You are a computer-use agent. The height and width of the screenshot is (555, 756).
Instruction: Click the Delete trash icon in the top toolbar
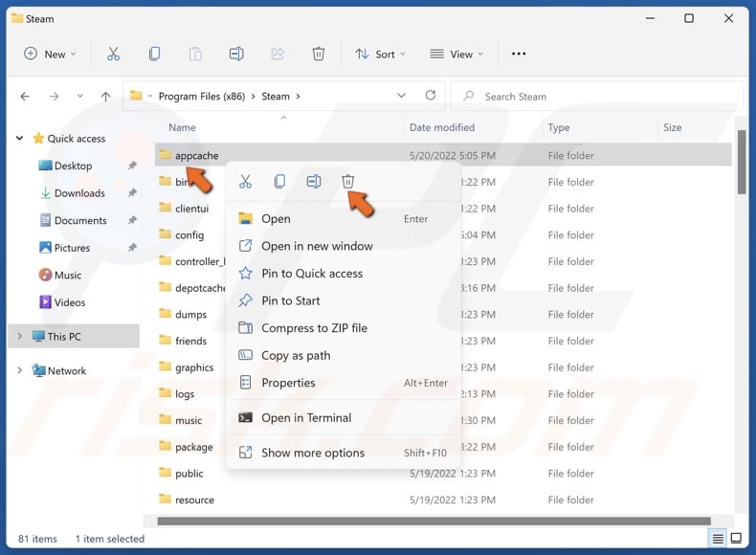319,54
